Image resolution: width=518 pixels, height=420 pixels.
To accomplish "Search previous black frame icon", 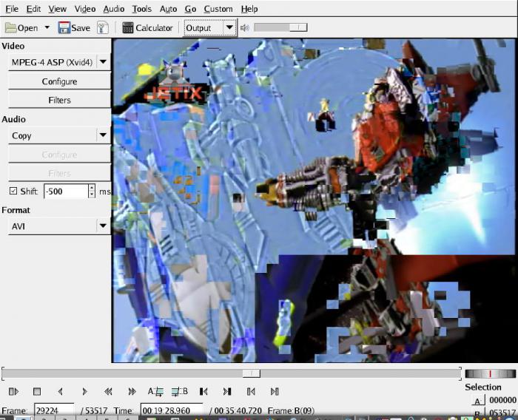I will point(203,392).
